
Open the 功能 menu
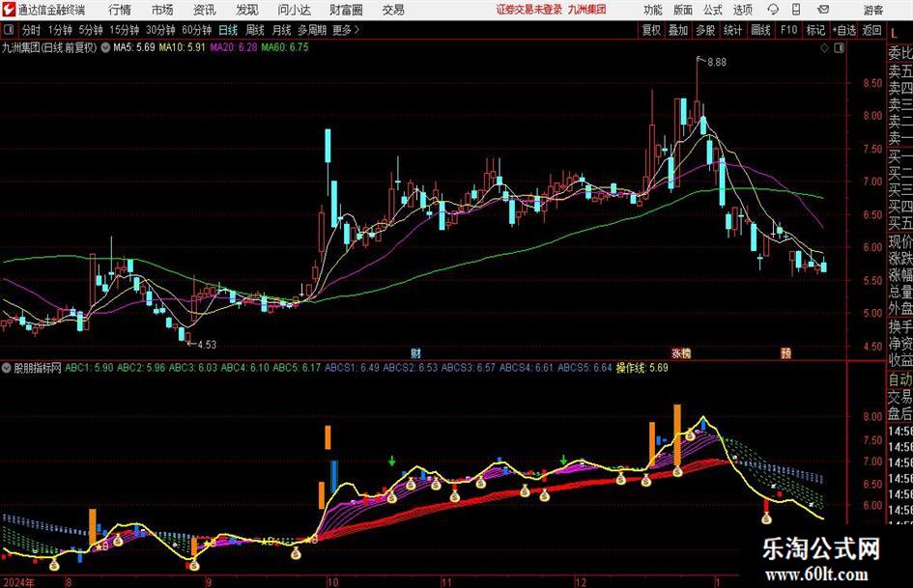pos(653,10)
